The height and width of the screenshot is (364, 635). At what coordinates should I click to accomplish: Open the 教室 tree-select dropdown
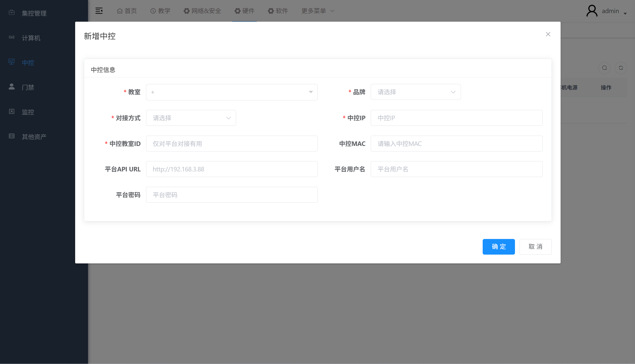[x=232, y=92]
